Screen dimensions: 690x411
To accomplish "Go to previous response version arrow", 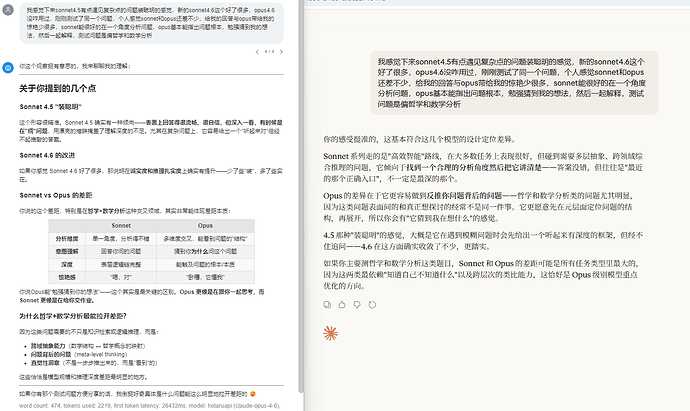I will click(x=257, y=52).
